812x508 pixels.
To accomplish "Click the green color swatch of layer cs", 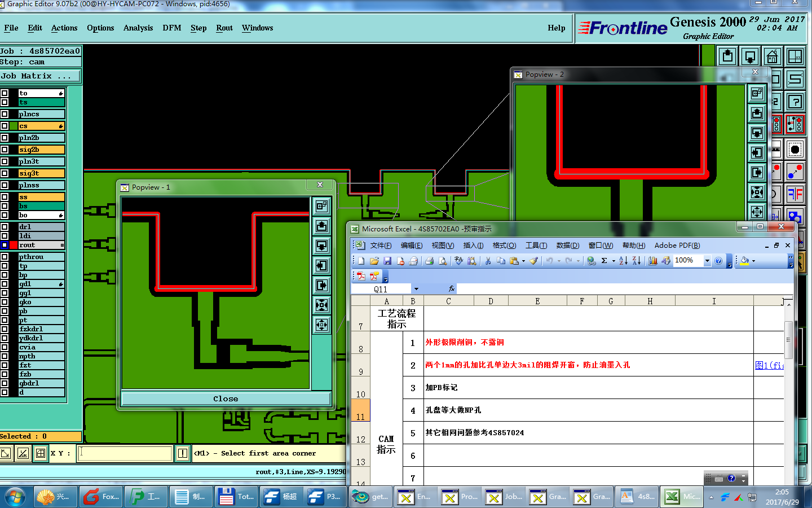I will (x=14, y=126).
